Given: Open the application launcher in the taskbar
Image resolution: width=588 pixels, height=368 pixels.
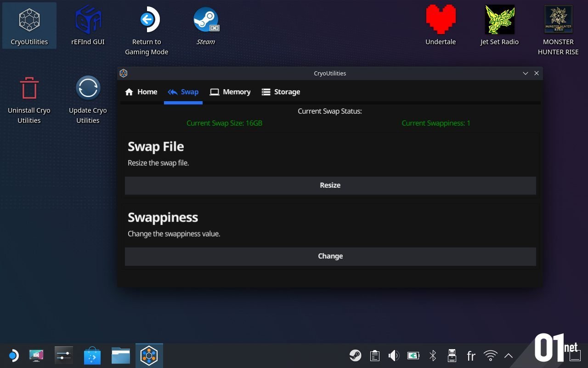Looking at the screenshot, I should tap(13, 356).
